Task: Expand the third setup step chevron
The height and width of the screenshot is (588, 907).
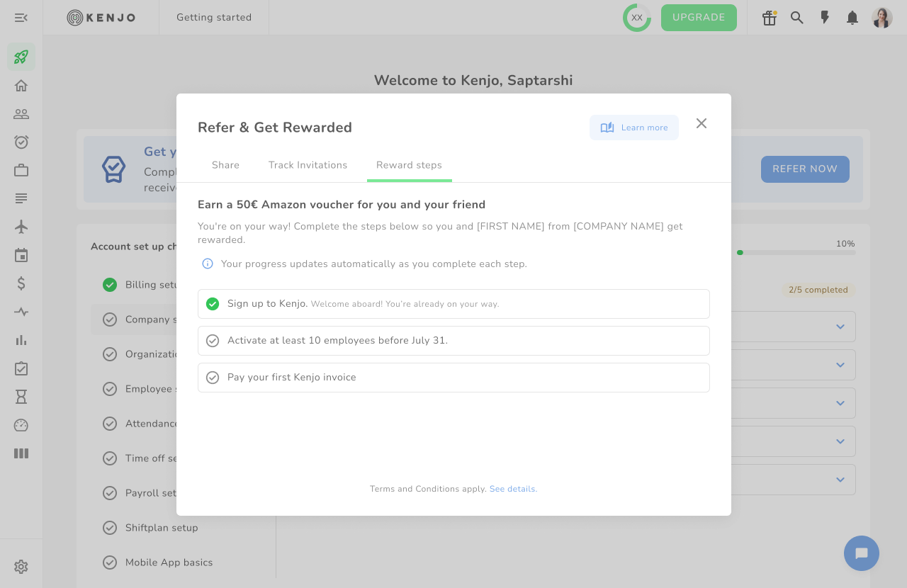Action: pos(840,403)
